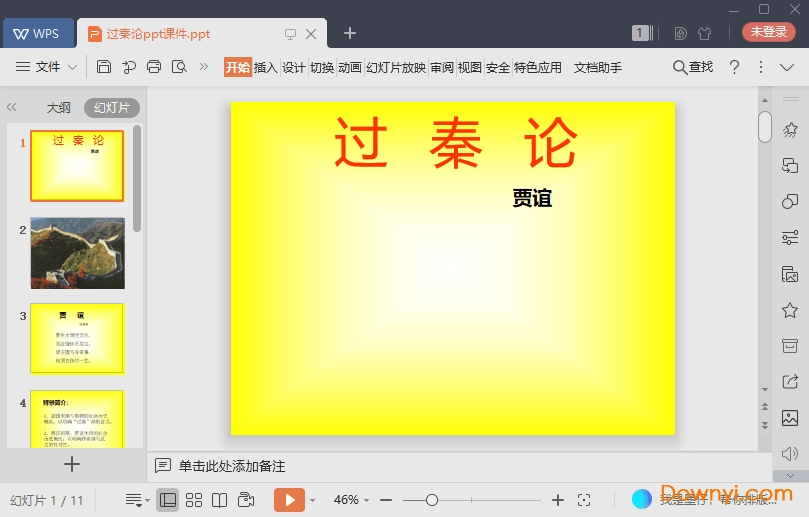
Task: Click the Save icon in toolbar
Action: [104, 67]
